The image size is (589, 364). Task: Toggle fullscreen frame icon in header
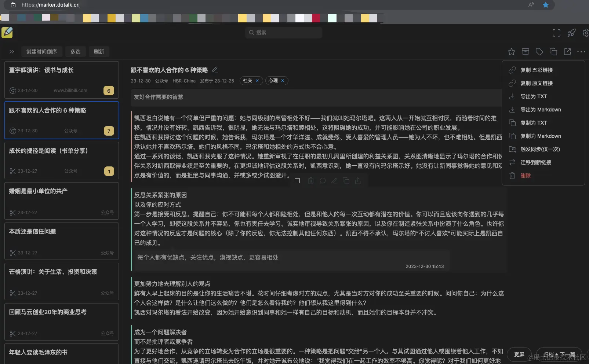[556, 33]
